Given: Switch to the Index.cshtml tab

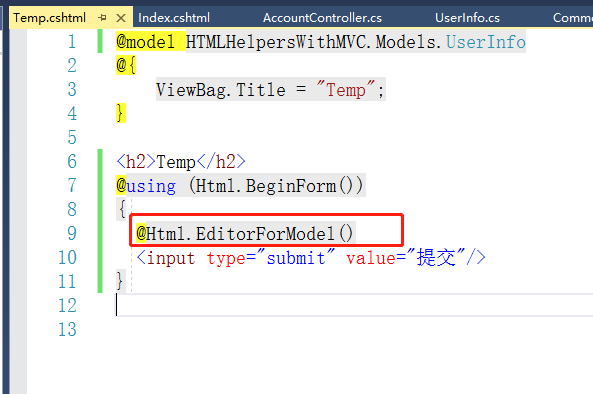Looking at the screenshot, I should point(174,18).
